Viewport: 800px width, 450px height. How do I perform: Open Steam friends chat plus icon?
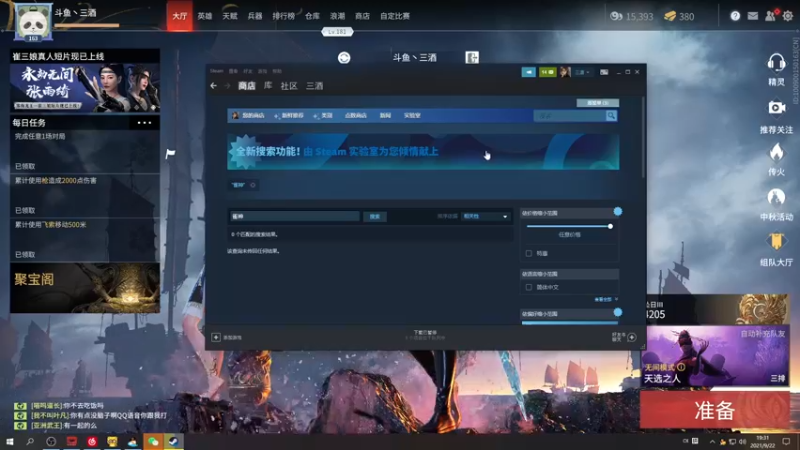click(632, 337)
